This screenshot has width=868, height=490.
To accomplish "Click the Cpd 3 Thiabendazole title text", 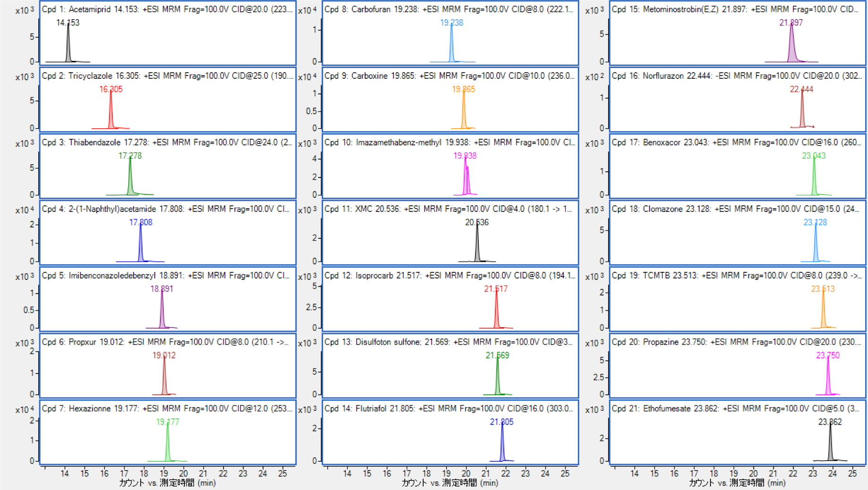I will point(167,143).
